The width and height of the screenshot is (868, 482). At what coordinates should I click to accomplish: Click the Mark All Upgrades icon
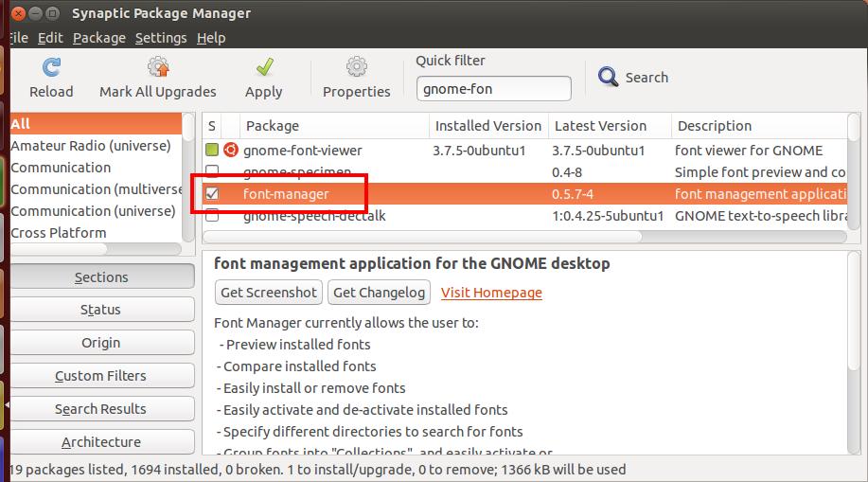click(158, 68)
